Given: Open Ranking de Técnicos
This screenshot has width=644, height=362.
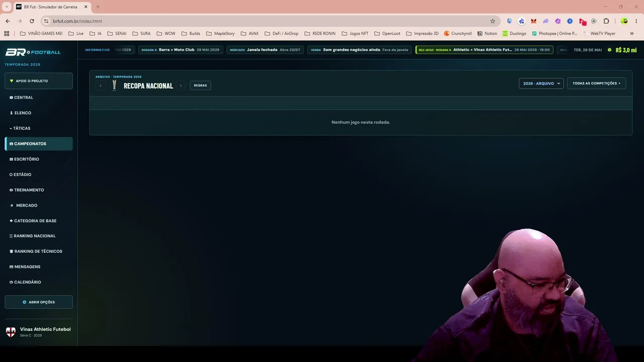Looking at the screenshot, I should [39, 251].
